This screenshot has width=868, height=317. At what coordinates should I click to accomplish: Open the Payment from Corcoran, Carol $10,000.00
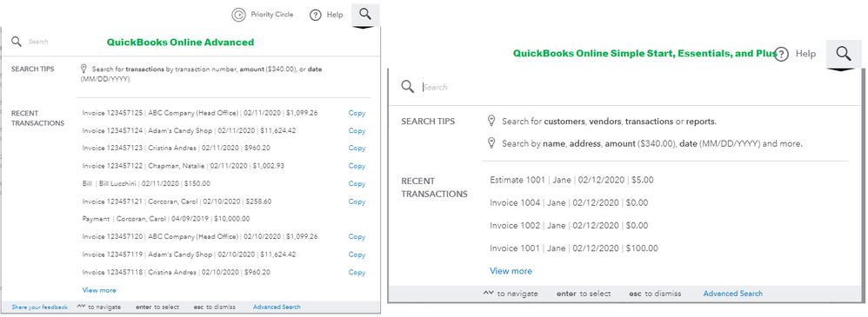(x=166, y=219)
